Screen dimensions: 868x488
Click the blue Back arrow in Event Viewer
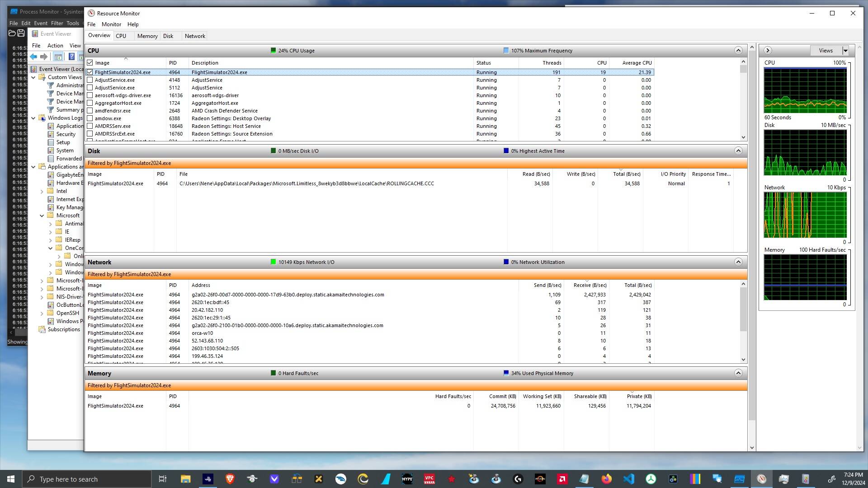click(x=33, y=56)
